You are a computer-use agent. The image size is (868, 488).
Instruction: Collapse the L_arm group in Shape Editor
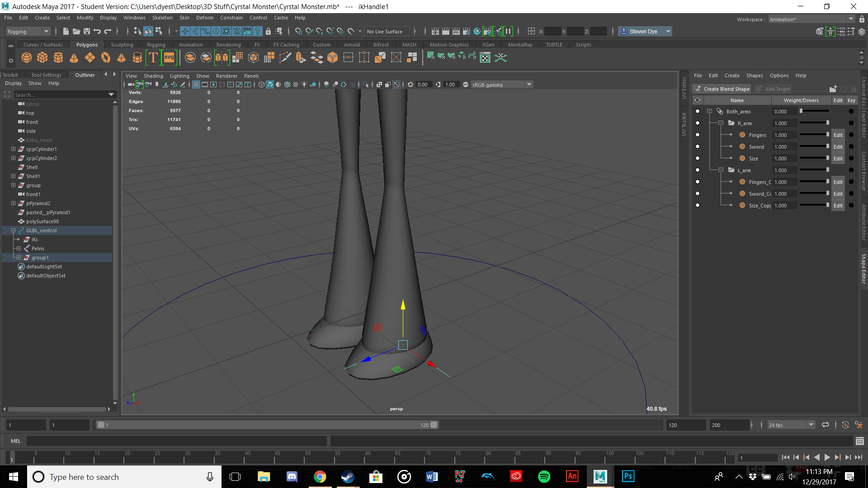(x=721, y=170)
